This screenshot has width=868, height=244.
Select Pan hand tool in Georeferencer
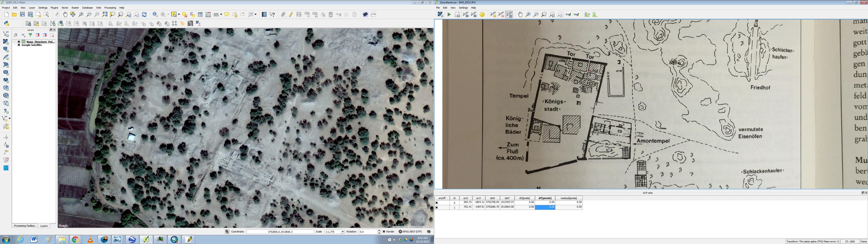coord(520,14)
